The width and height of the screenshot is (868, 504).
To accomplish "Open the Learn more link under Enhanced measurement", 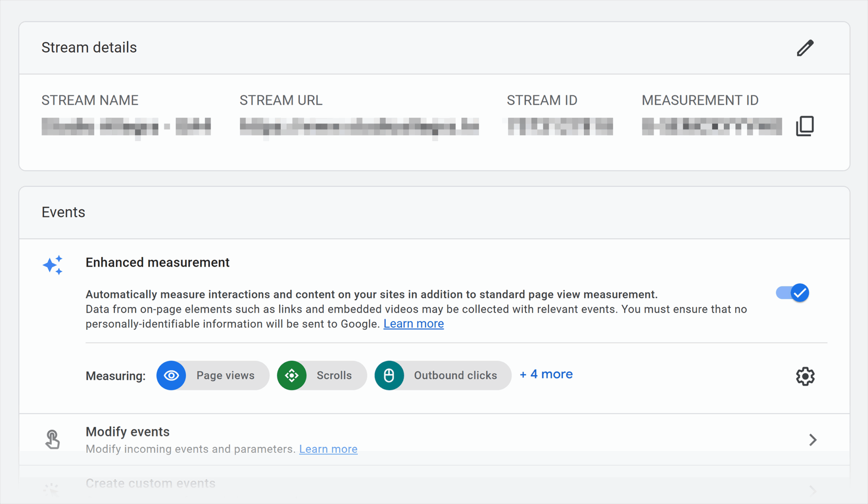I will 414,324.
